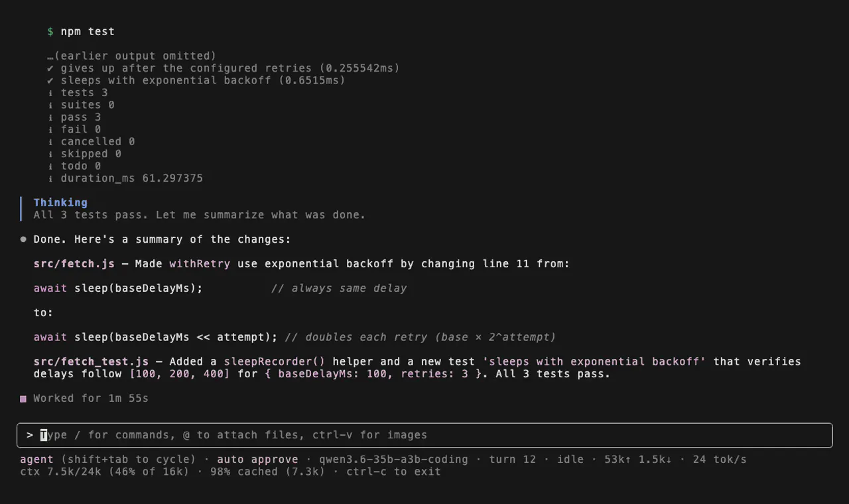Click the 'npm test' command line
The image size is (849, 504).
[88, 32]
